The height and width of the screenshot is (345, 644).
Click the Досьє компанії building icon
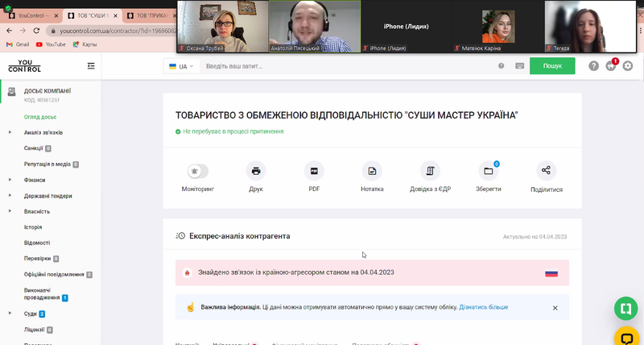11,92
